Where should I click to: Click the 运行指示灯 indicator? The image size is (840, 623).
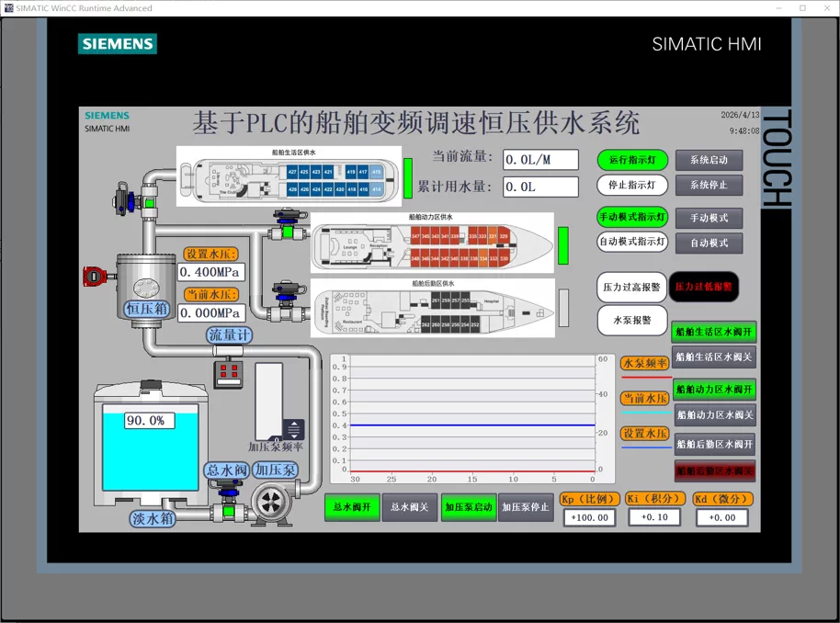[632, 160]
